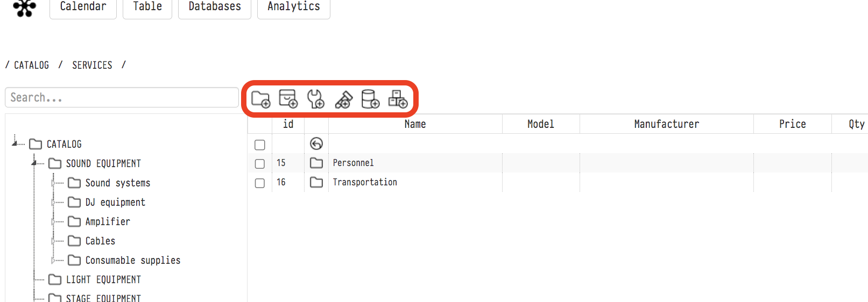Image resolution: width=868 pixels, height=302 pixels.
Task: Expand the DJ equipment tree node
Action: [53, 203]
